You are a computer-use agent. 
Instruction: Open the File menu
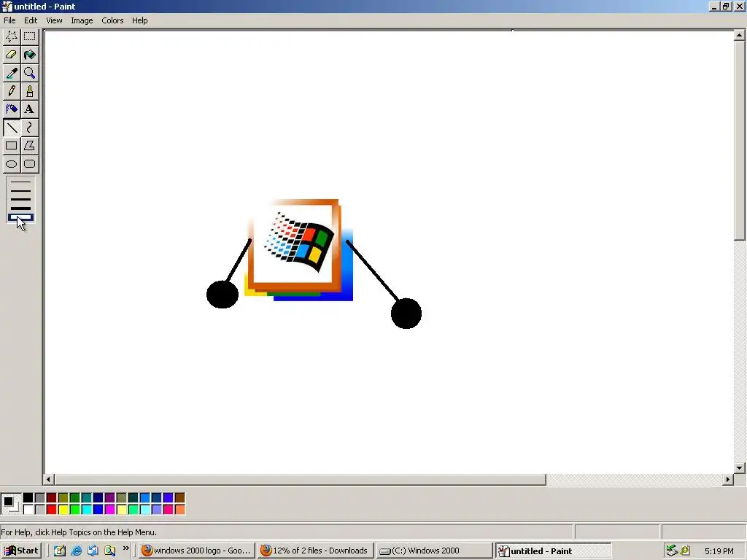(x=9, y=20)
